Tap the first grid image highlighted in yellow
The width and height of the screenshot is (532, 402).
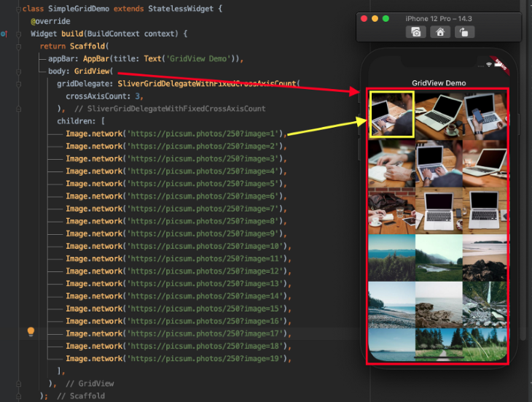391,115
